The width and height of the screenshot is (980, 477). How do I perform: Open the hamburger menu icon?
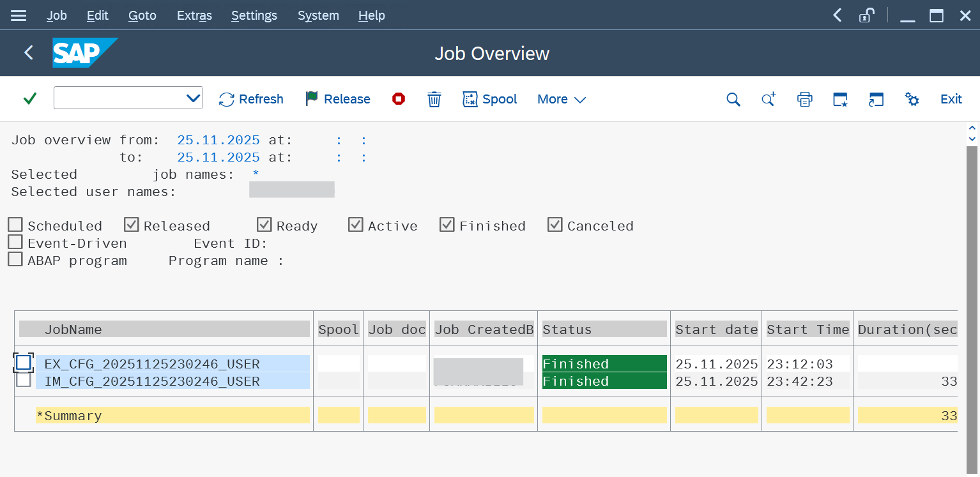pos(19,15)
